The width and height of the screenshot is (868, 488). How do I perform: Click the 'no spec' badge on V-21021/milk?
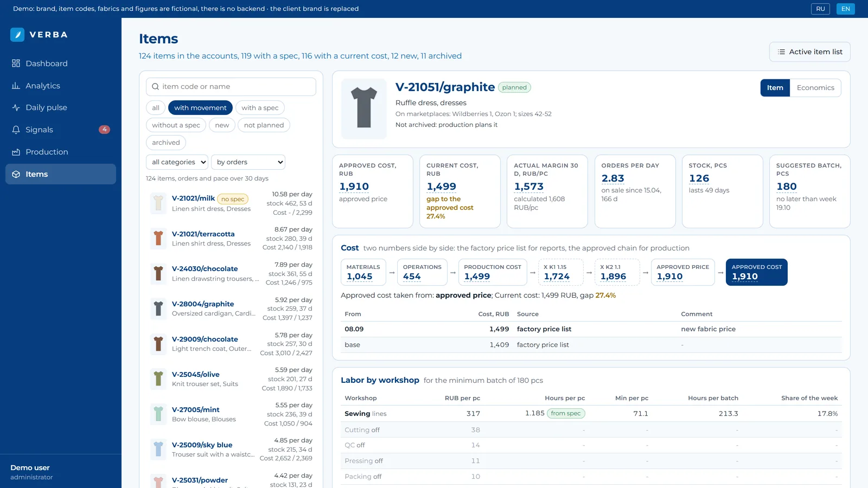point(233,200)
